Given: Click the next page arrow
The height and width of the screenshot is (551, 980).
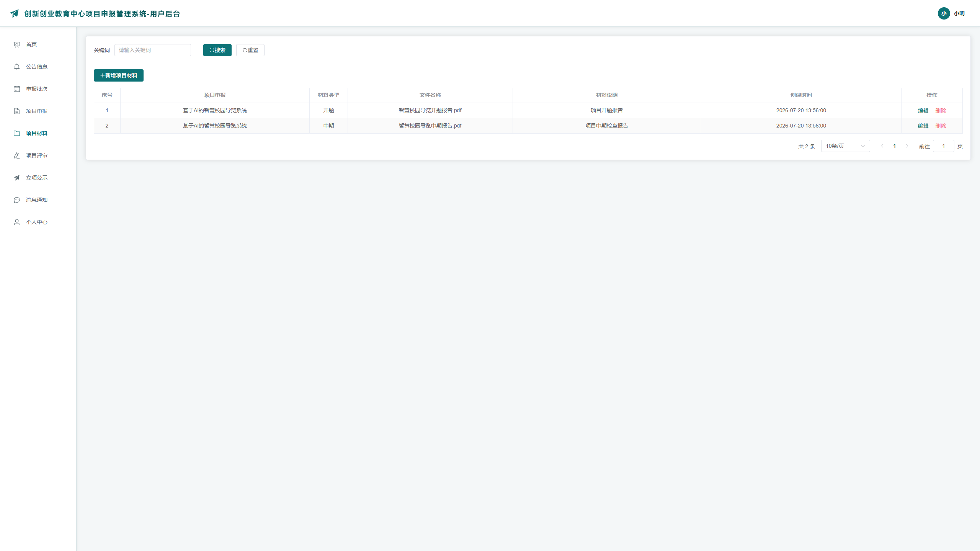Looking at the screenshot, I should coord(906,146).
